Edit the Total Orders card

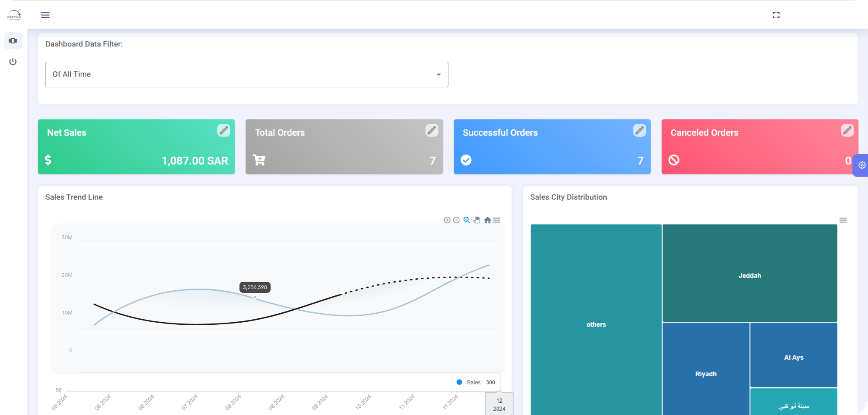432,130
